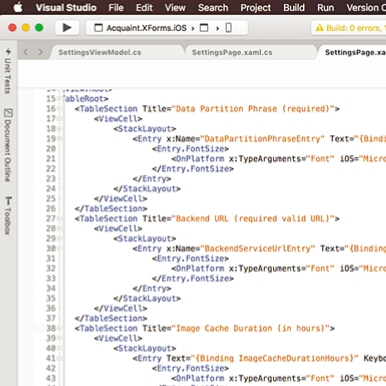This screenshot has height=386, width=386.
Task: Switch to the SettingsViewModel.cs tab
Action: click(x=100, y=52)
